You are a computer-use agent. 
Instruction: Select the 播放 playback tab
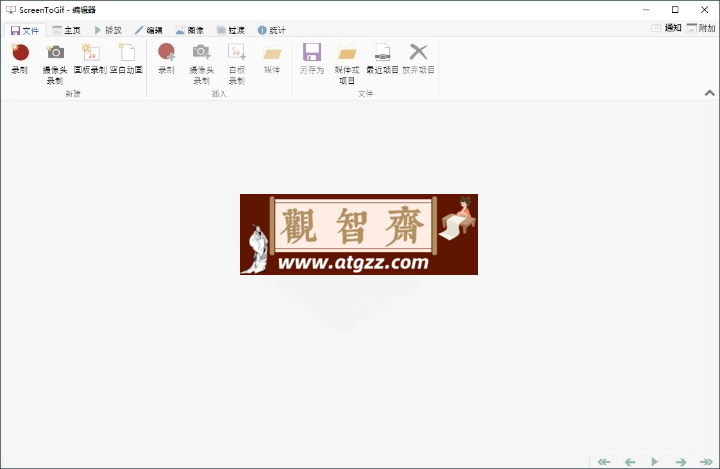pyautogui.click(x=108, y=30)
